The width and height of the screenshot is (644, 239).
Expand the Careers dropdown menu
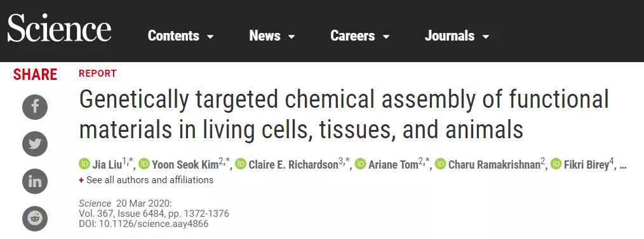pyautogui.click(x=359, y=36)
